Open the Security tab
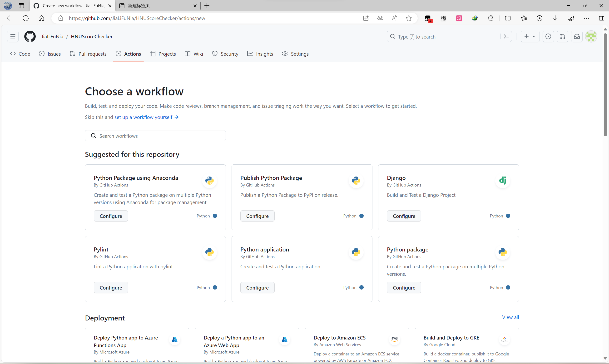609x364 pixels. click(225, 54)
